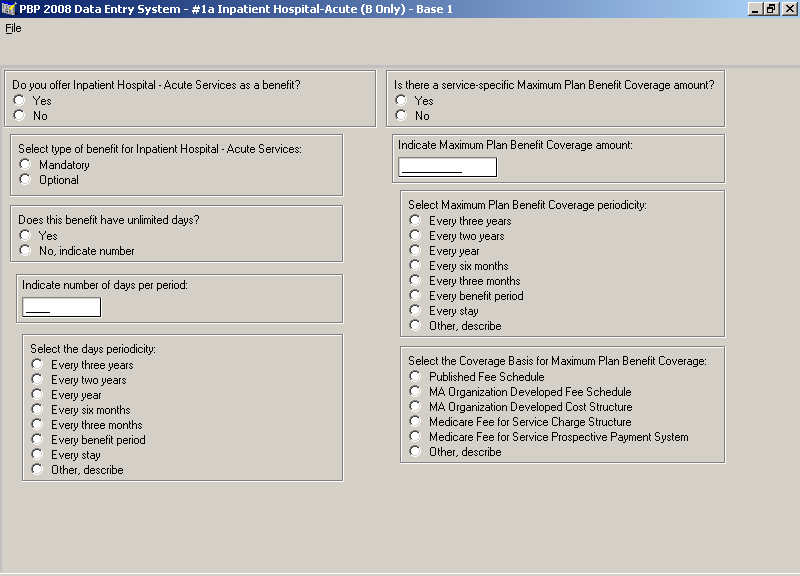
Task: Open the File menu
Action: (13, 28)
